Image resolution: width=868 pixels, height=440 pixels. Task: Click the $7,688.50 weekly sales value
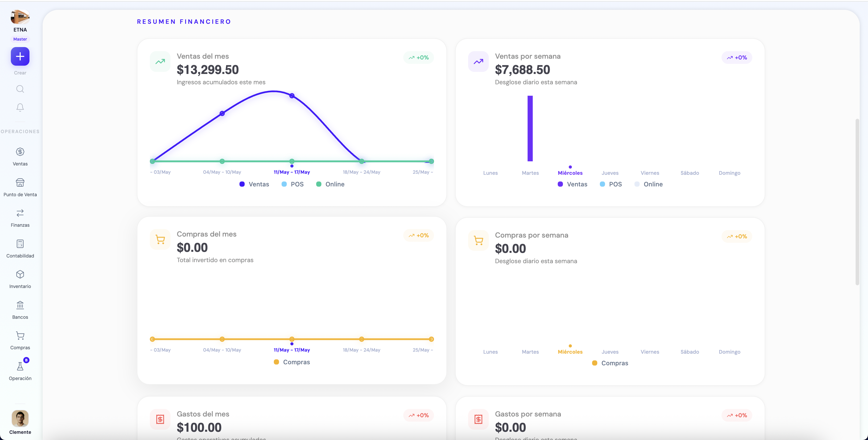[x=522, y=70]
